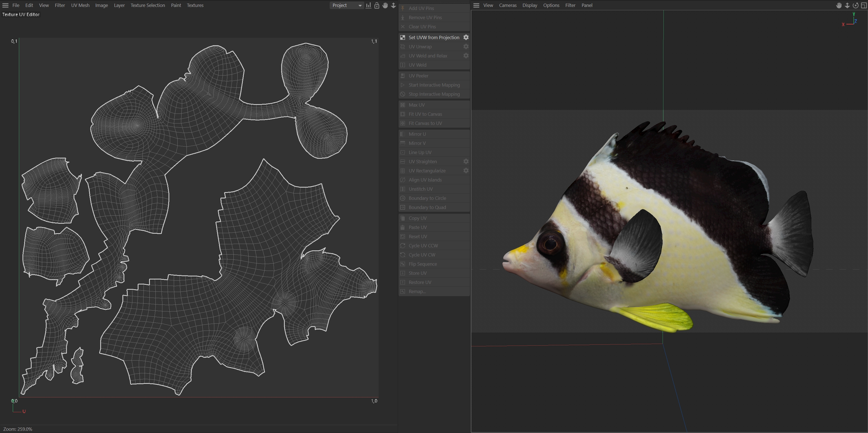Click the XYZ axis orientation gizmo
The width and height of the screenshot is (868, 433).
tap(851, 21)
